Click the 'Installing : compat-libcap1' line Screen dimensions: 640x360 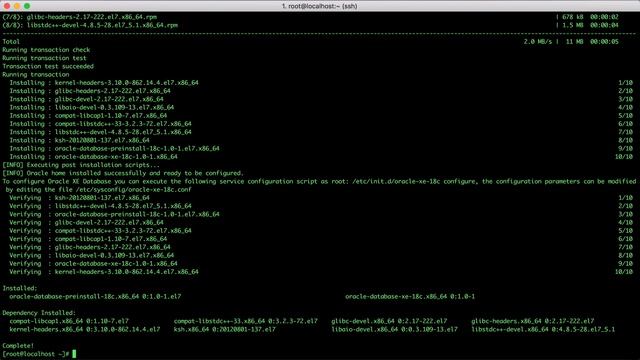click(x=88, y=116)
